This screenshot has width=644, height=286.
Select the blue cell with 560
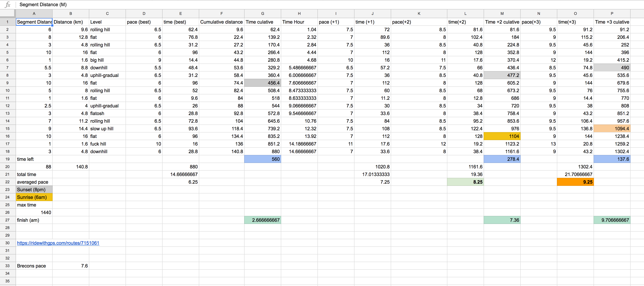click(x=262, y=159)
